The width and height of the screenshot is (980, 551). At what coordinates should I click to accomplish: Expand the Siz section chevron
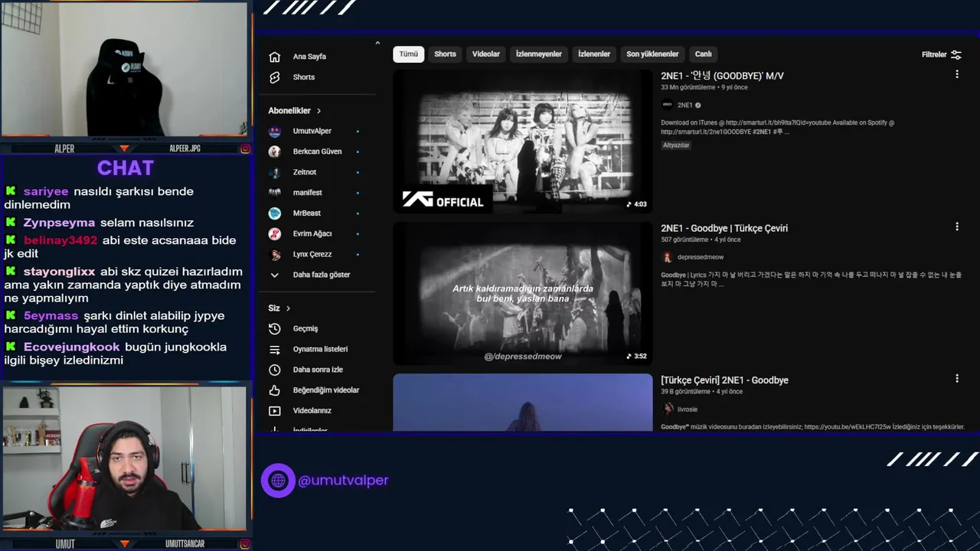pos(289,308)
